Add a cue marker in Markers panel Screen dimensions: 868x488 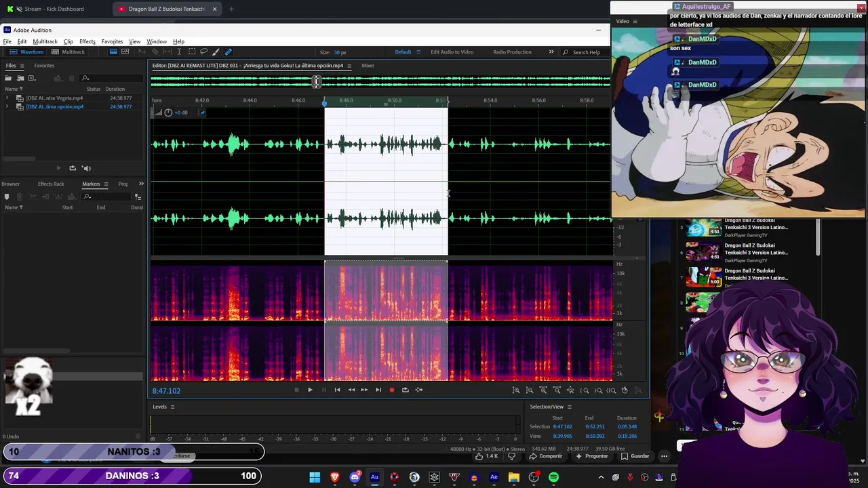click(x=7, y=197)
